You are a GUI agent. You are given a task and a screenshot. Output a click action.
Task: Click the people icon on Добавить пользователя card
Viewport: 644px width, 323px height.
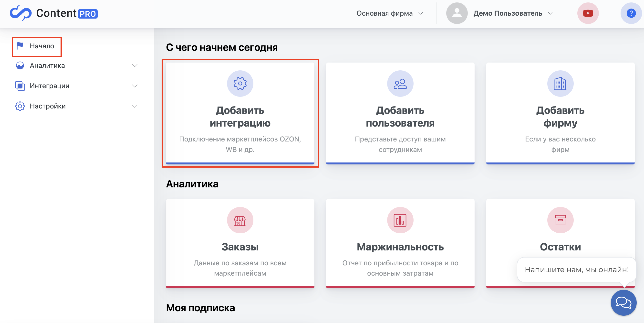tap(400, 84)
